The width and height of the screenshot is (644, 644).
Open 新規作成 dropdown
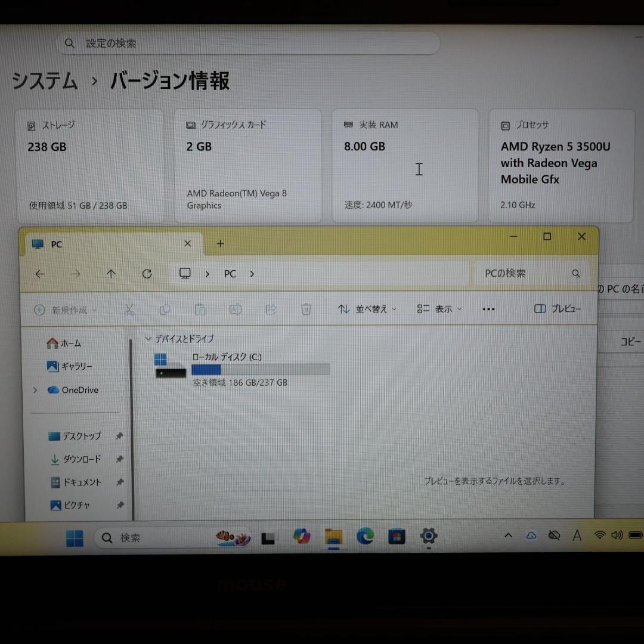[x=66, y=310]
